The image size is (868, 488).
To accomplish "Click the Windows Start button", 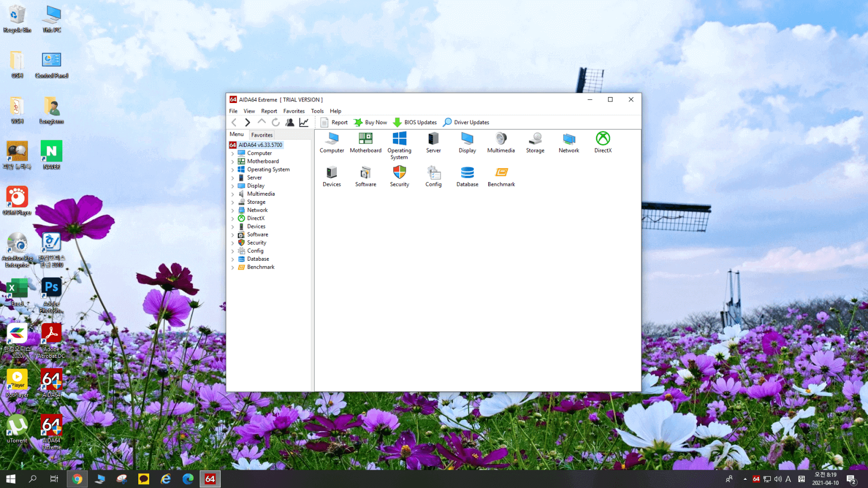I will pyautogui.click(x=11, y=479).
